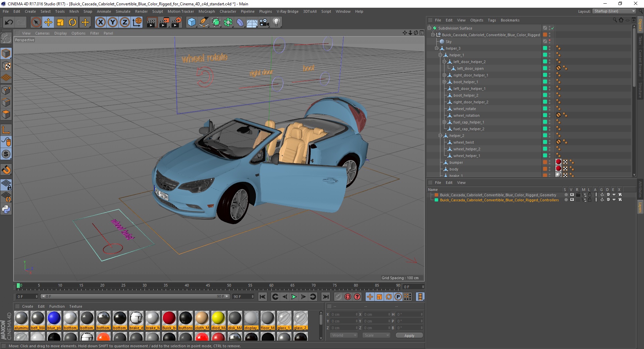Viewport: 644px width, 349px height.
Task: Toggle Controllers layer solo dot
Action: (566, 200)
